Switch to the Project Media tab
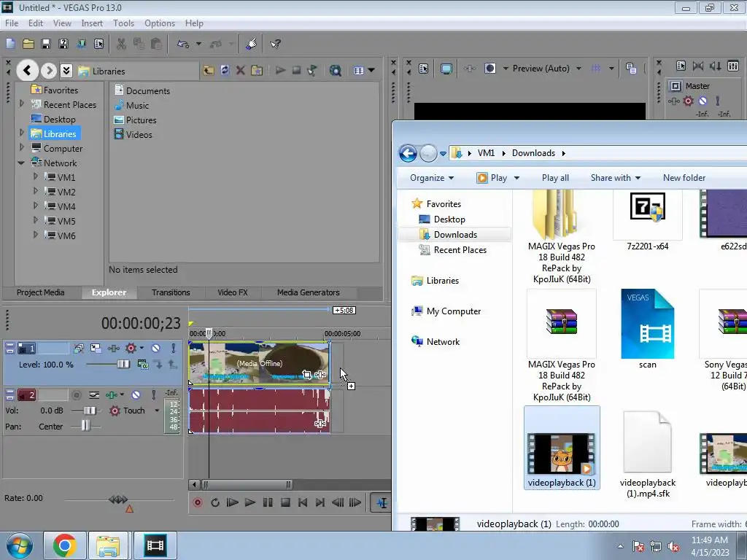This screenshot has width=747, height=560. coord(41,292)
